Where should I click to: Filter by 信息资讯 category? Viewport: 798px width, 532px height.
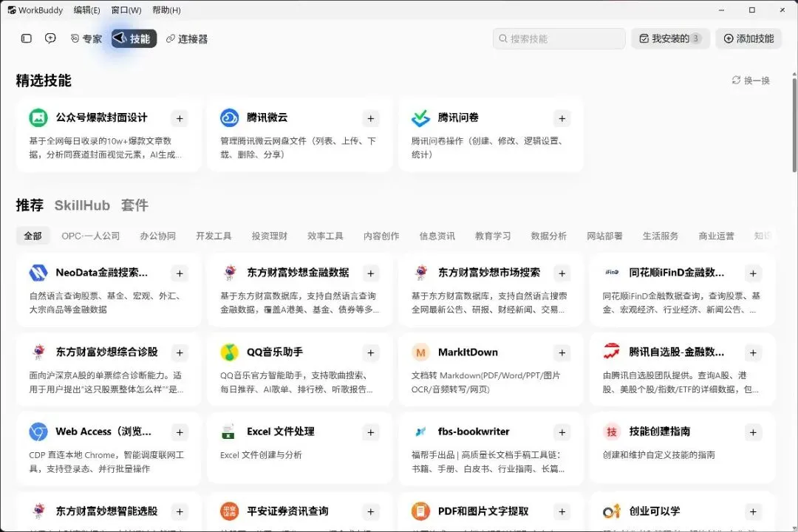pos(437,236)
